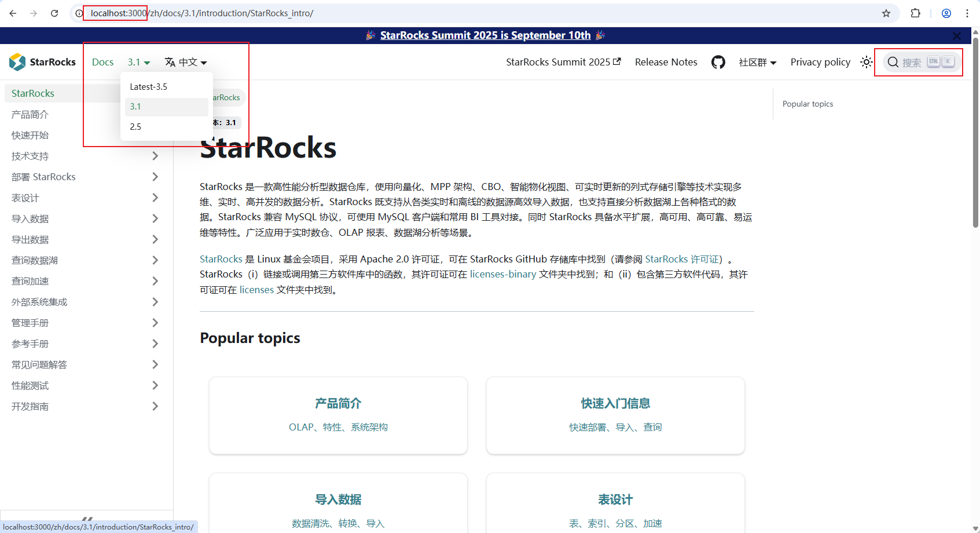Viewport: 980px width, 533px height.
Task: Open the Privacy policy link
Action: pos(820,62)
